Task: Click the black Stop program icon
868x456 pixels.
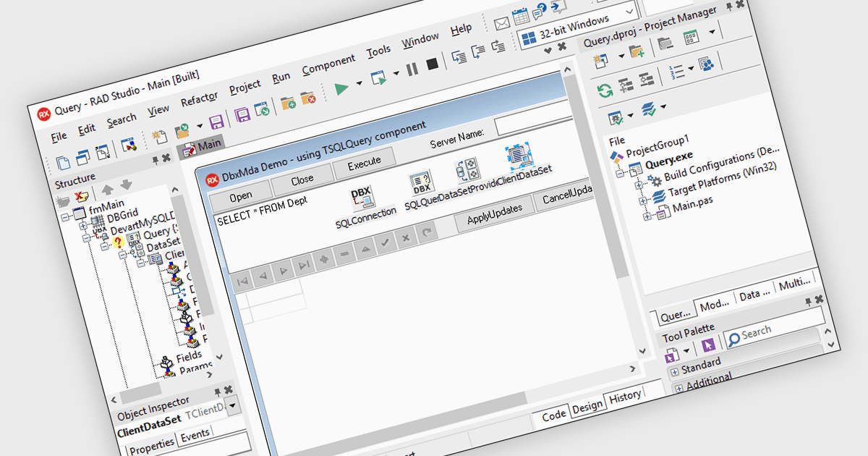Action: click(432, 65)
